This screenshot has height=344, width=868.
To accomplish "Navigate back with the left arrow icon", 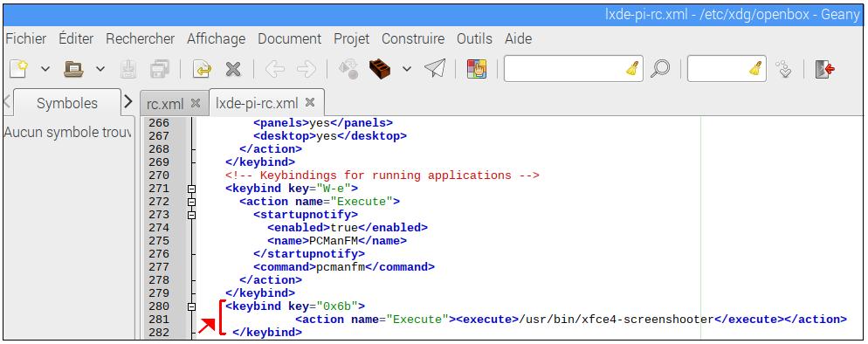I will (274, 69).
